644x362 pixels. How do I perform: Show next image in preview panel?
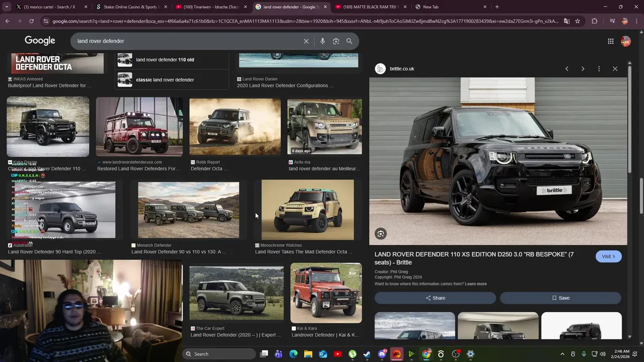point(583,69)
